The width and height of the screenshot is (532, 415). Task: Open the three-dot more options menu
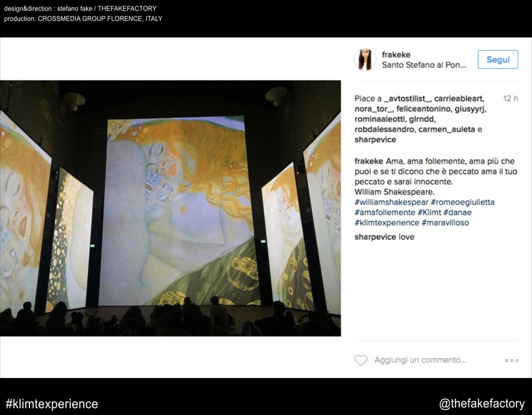[x=512, y=360]
